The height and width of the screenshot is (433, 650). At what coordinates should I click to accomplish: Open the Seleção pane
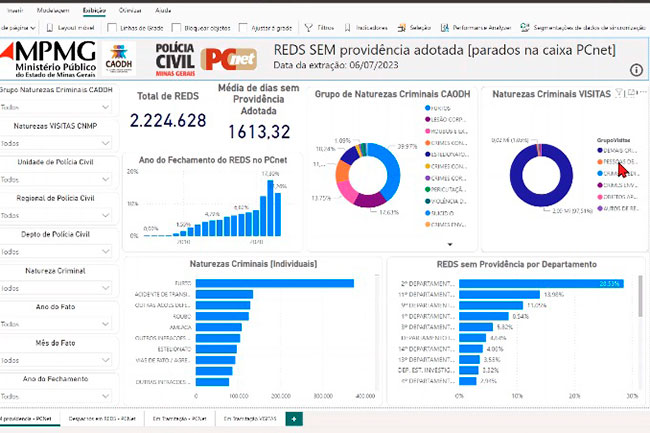pyautogui.click(x=414, y=28)
